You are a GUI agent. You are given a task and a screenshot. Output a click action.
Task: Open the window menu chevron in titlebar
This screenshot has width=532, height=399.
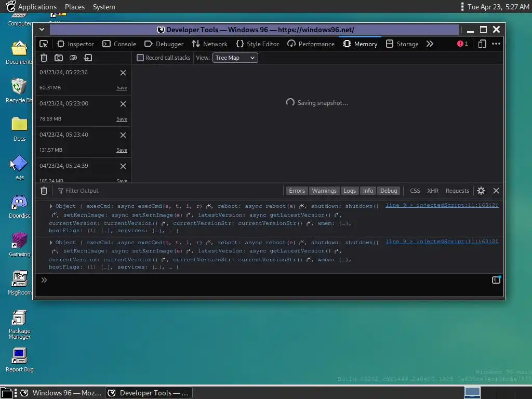click(42, 30)
